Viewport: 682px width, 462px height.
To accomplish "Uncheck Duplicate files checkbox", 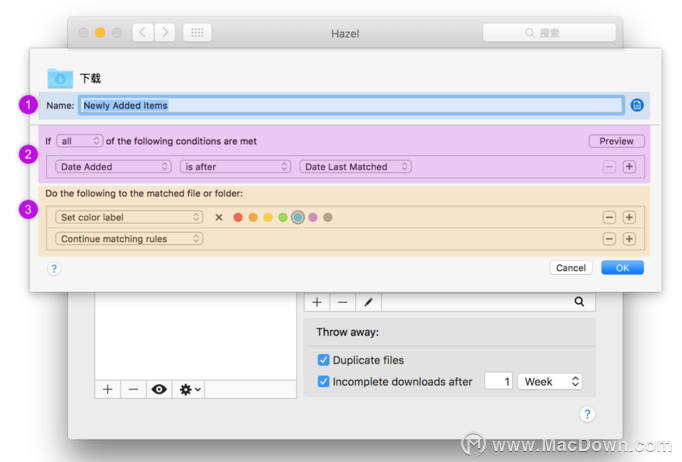I will [323, 360].
